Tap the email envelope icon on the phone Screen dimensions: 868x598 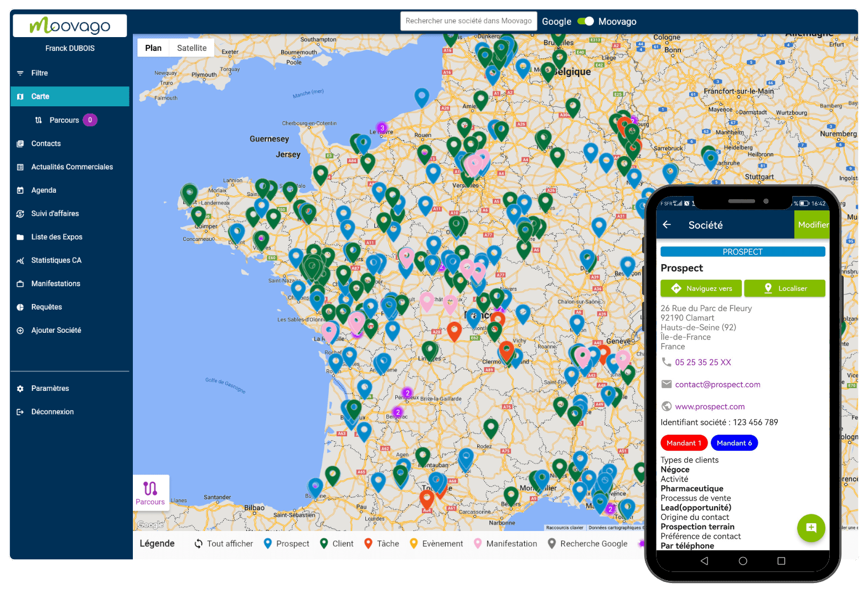click(x=666, y=384)
